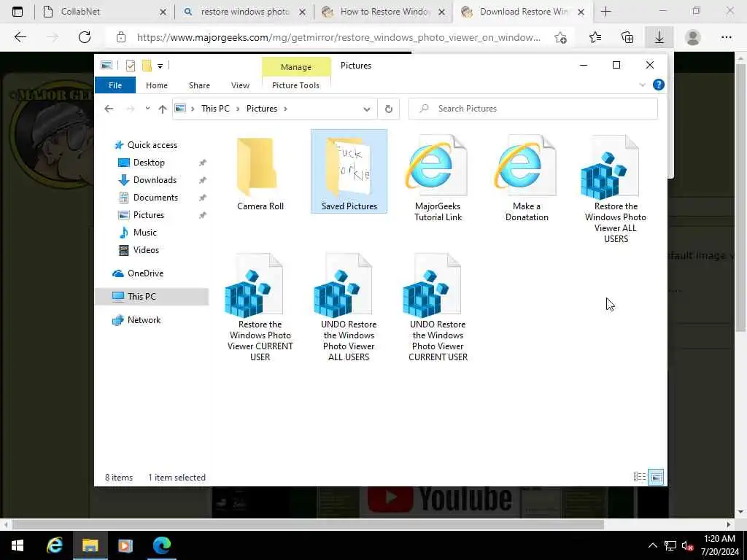Image resolution: width=747 pixels, height=560 pixels.
Task: Open Edge favorites star list
Action: click(595, 37)
